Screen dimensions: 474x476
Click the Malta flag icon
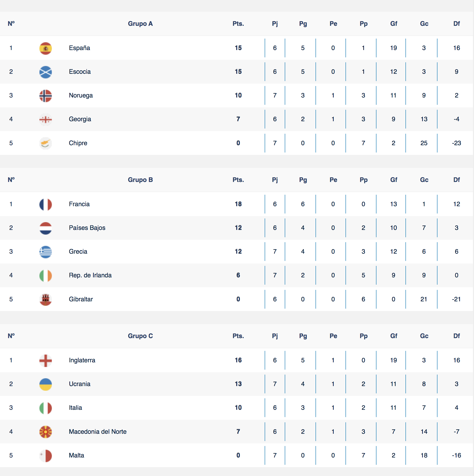tap(45, 456)
